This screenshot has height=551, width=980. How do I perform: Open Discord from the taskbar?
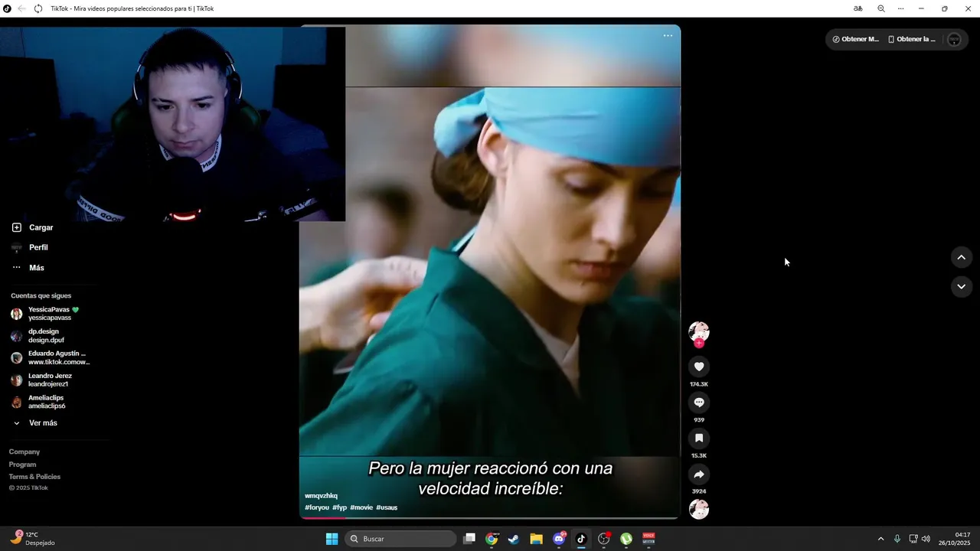pyautogui.click(x=559, y=539)
